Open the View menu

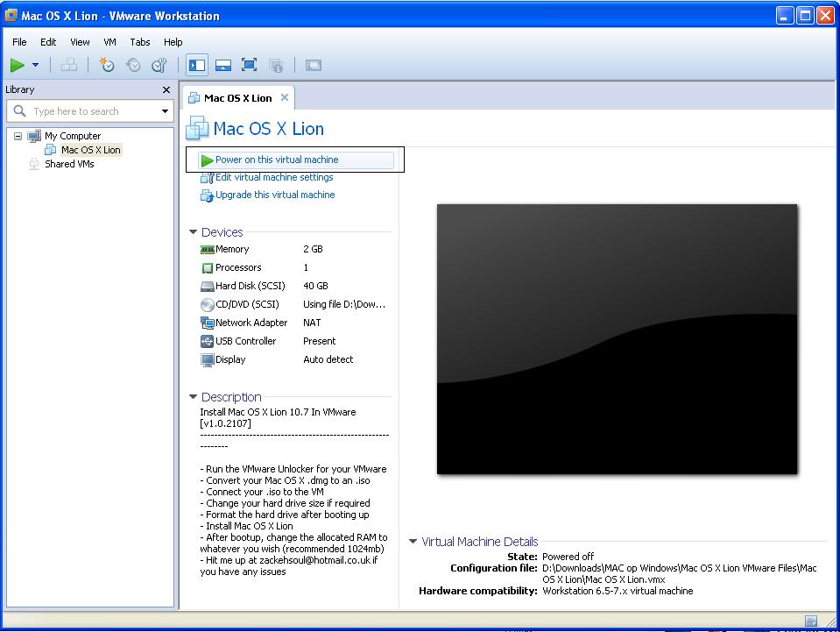(80, 42)
